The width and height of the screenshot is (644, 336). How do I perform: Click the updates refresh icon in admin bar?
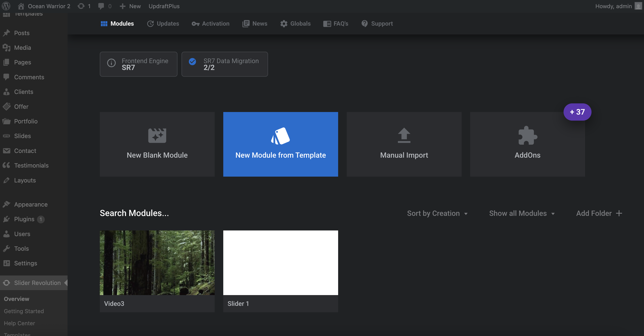click(x=81, y=6)
